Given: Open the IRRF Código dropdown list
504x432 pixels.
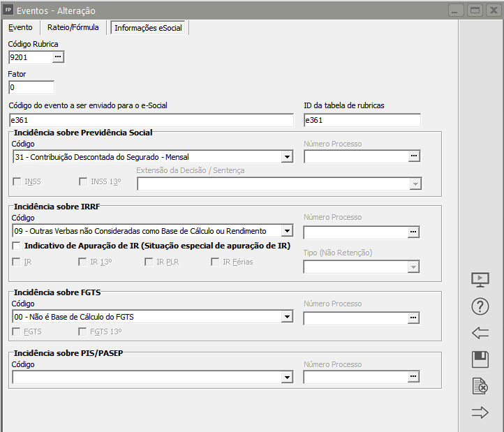Looking at the screenshot, I should click(x=286, y=231).
